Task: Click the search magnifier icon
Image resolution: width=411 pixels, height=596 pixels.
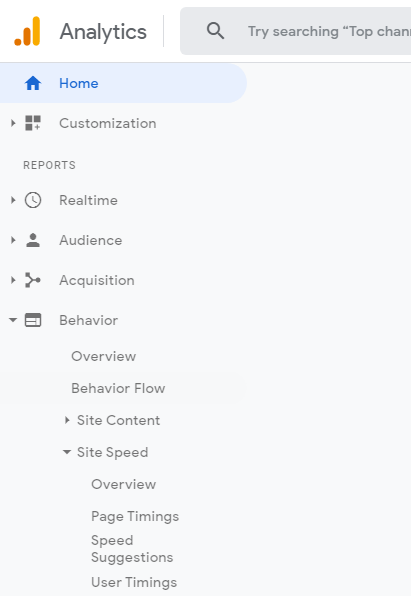Action: (x=215, y=31)
